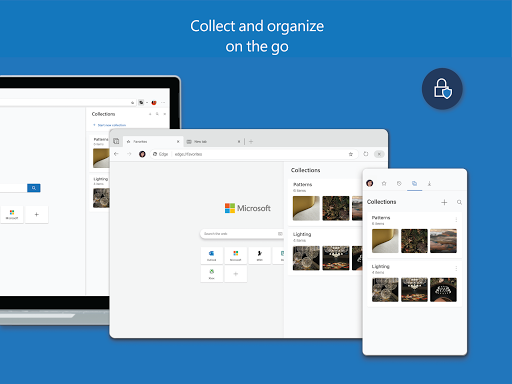Screen dimensions: 512x384
Task: Open the gold Patterns thumbnail in mobile panel
Action: point(385,241)
